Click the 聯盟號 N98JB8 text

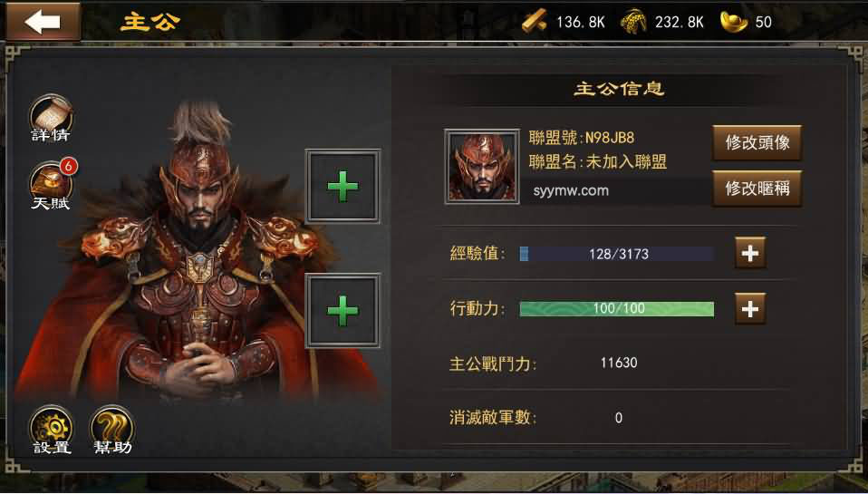[x=582, y=138]
